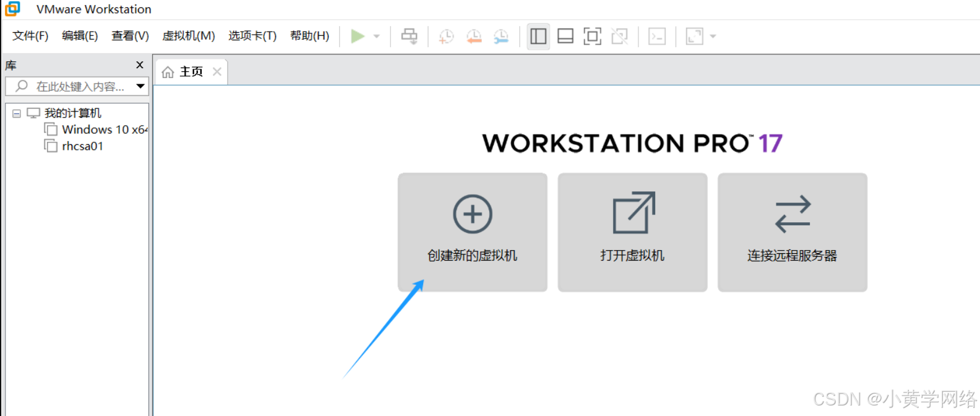Open the 虚拟机(M) menu
The width and height of the screenshot is (980, 416).
tap(189, 36)
